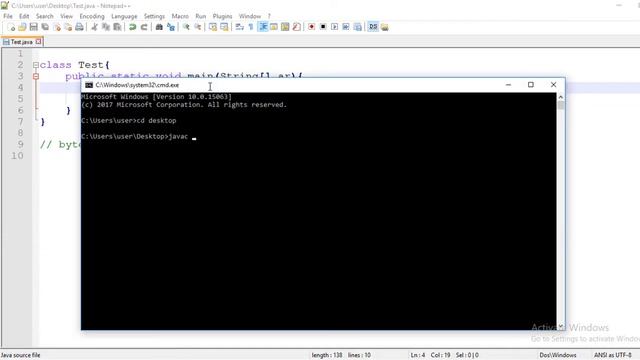640x360 pixels.
Task: Open the Edit menu
Action: click(x=24, y=16)
